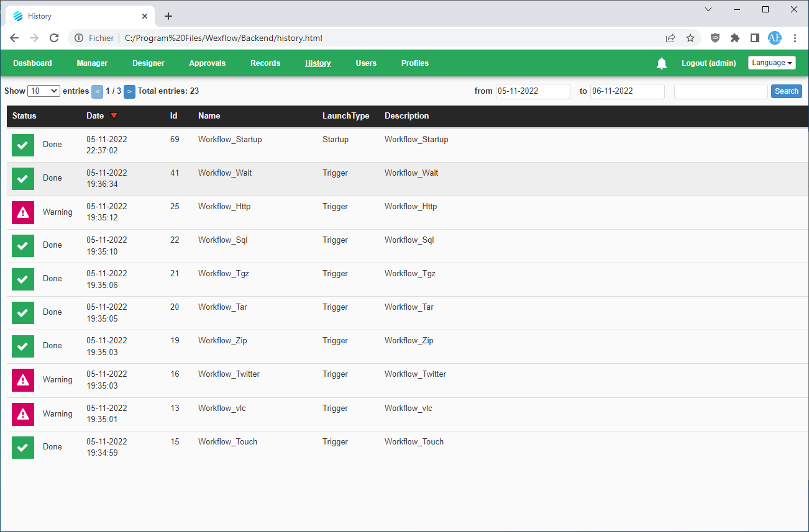Log out via Logout (admin) link

coord(709,63)
